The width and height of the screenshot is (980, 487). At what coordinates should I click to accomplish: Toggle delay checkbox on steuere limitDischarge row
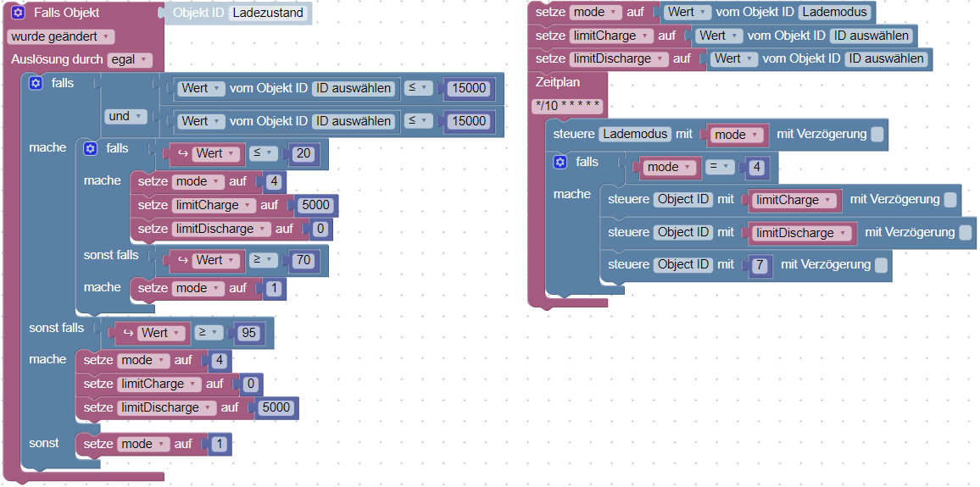click(966, 232)
